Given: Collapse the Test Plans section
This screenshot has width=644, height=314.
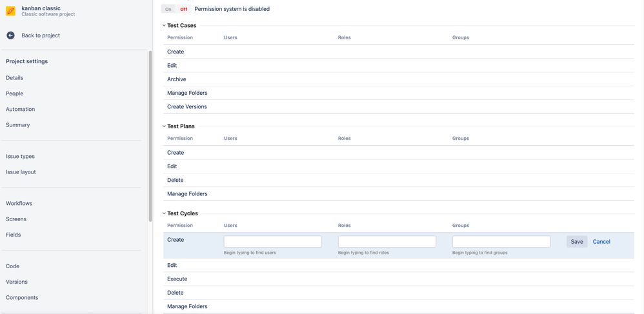Looking at the screenshot, I should coord(165,126).
